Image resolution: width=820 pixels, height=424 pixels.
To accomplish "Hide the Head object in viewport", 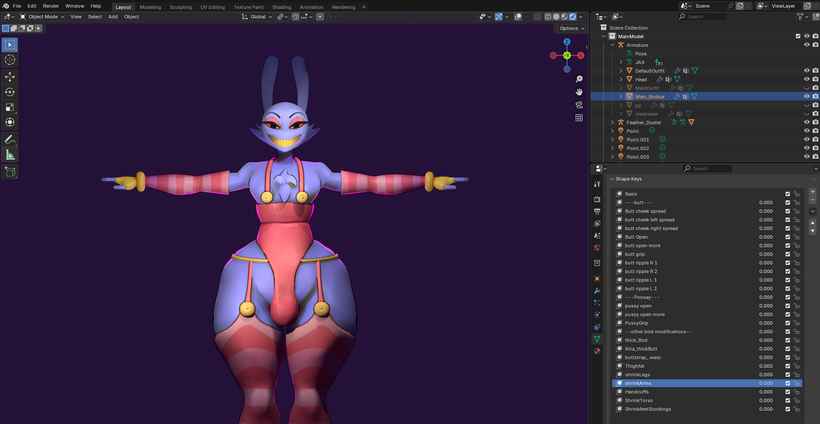I will tap(806, 79).
